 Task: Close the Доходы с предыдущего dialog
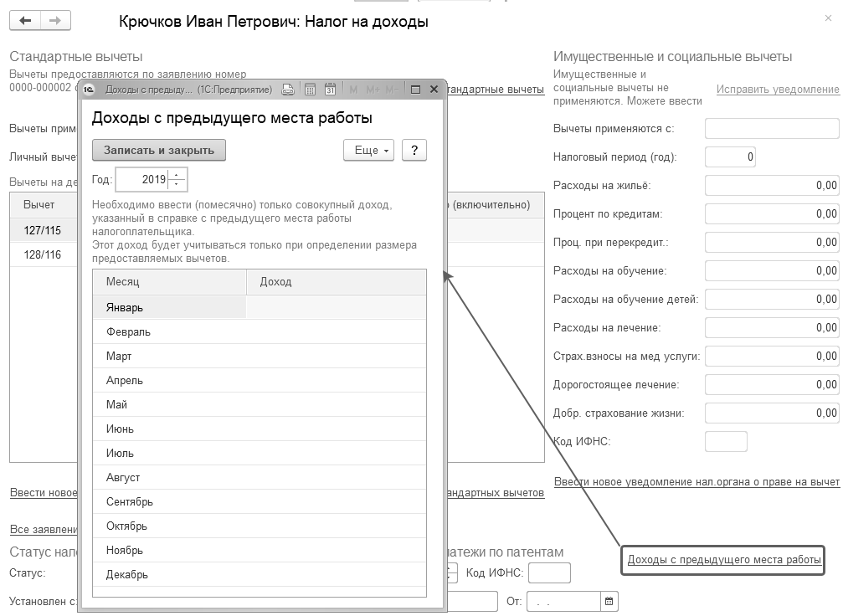pos(434,90)
